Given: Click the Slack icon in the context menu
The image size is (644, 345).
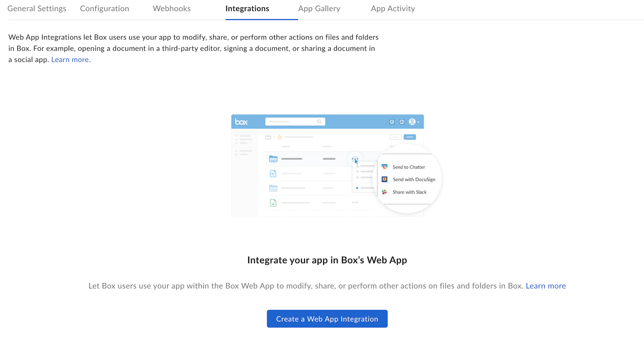Looking at the screenshot, I should [384, 192].
